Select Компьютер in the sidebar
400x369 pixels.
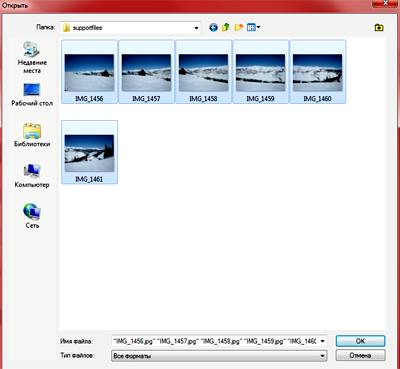tap(32, 176)
